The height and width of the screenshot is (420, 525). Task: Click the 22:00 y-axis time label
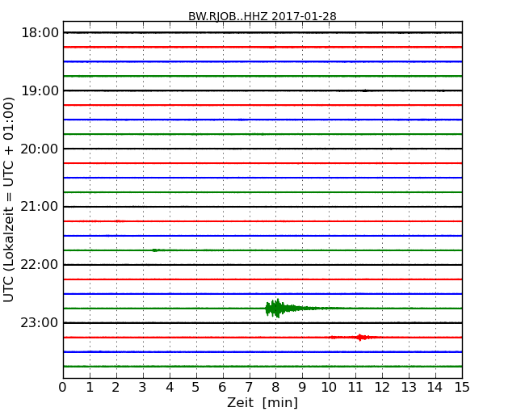(x=40, y=265)
